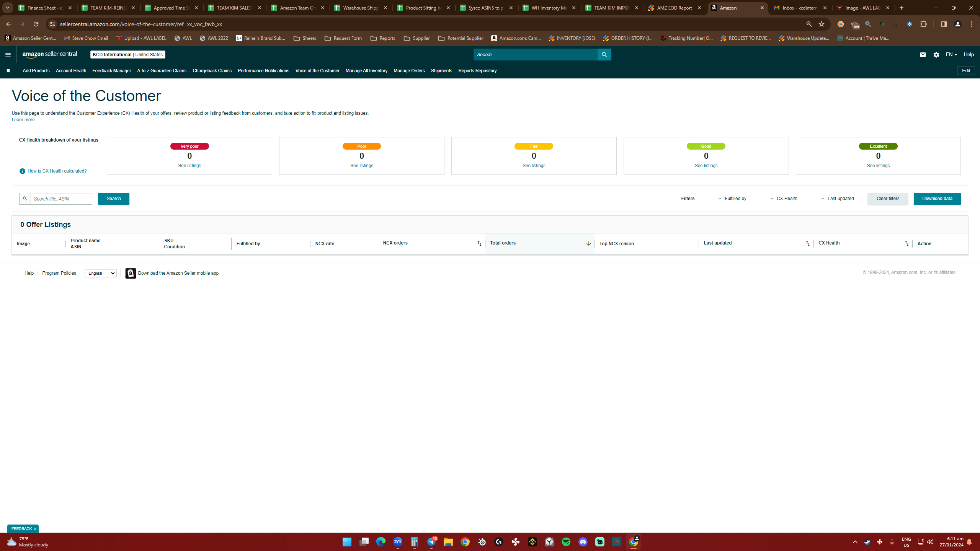Click the KCD International account switcher

(128, 55)
